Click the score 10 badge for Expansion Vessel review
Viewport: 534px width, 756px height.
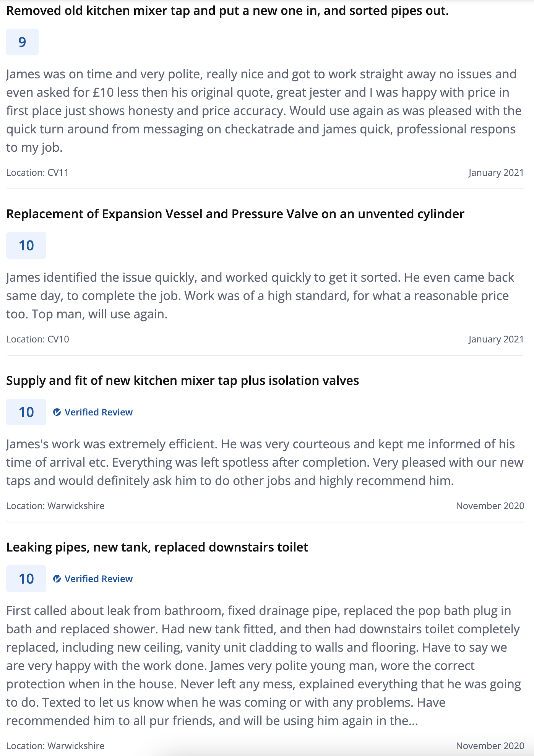pos(26,245)
